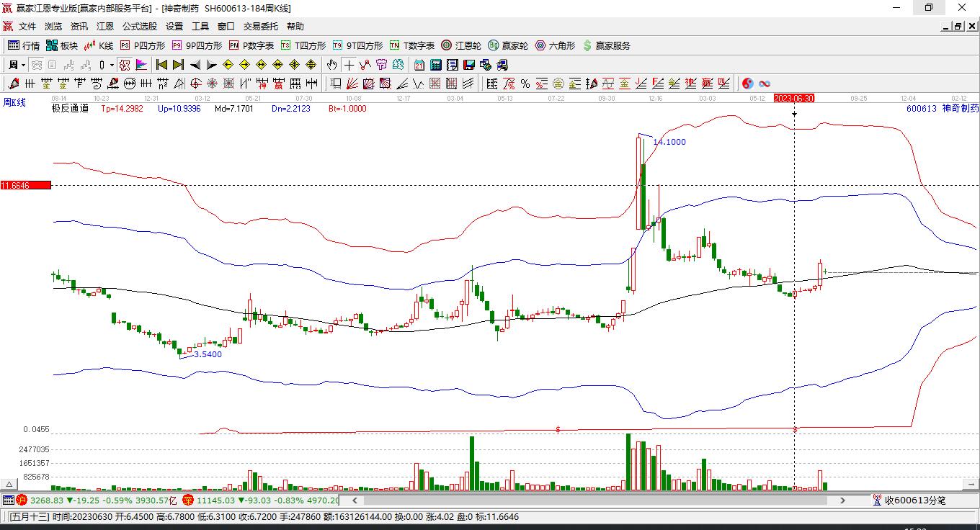Click the colored flag chart icon
Image resolution: width=980 pixels, height=530 pixels.
pos(141,65)
